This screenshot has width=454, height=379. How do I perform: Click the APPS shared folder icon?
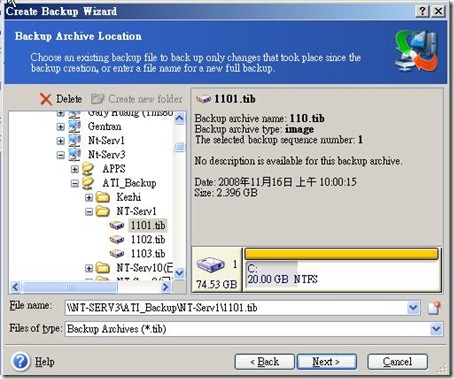(88, 169)
